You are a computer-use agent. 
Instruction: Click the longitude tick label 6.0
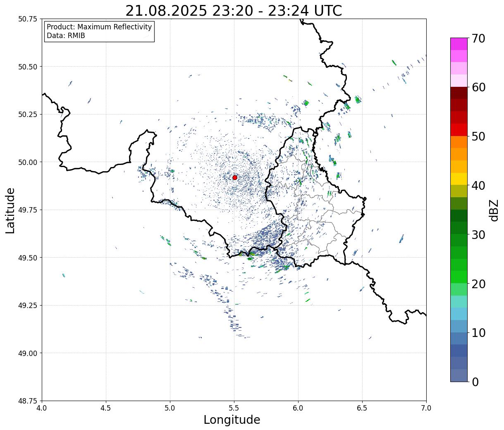point(298,408)
